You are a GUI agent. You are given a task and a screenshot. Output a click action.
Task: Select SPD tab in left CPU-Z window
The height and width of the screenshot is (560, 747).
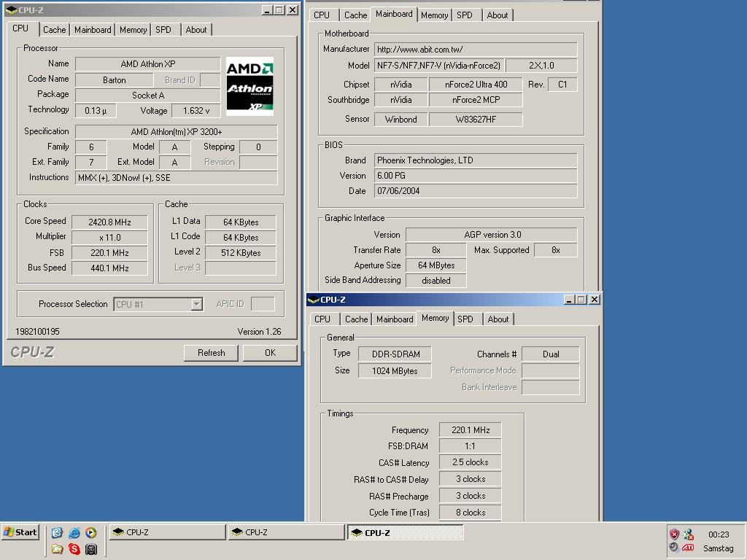click(x=163, y=29)
